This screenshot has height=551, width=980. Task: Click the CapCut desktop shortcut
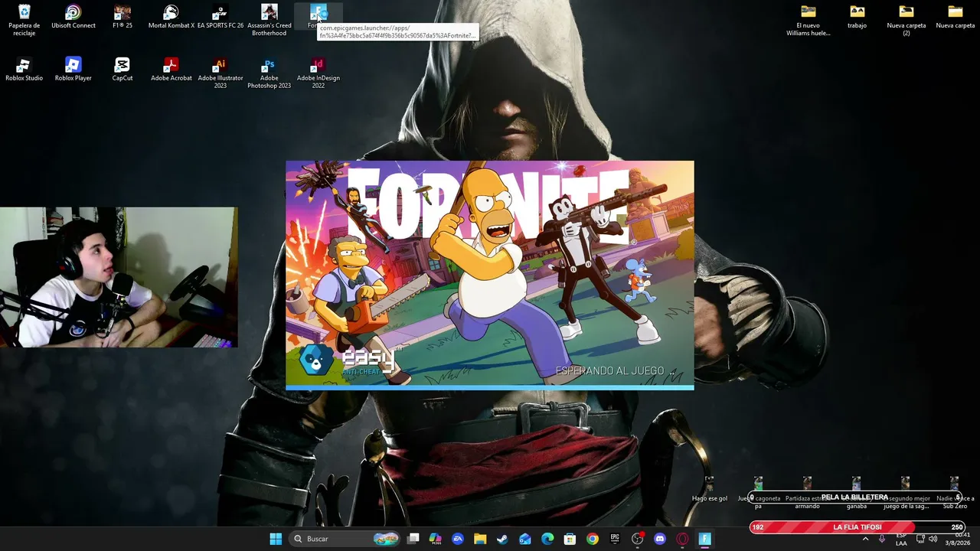point(122,70)
